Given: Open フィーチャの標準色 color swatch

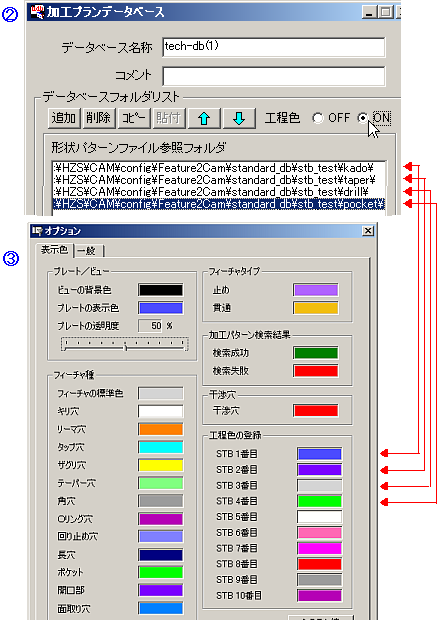Looking at the screenshot, I should 161,393.
